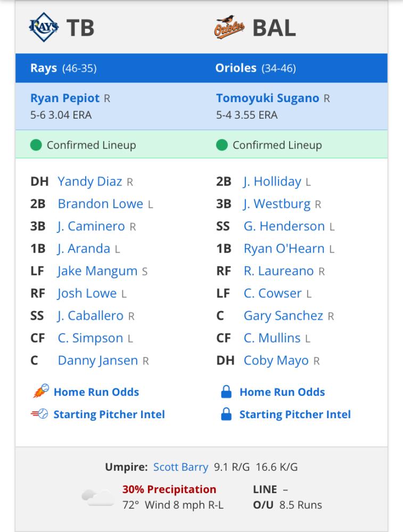Click the Orioles team name in header bar
The image size is (403, 532).
236,68
